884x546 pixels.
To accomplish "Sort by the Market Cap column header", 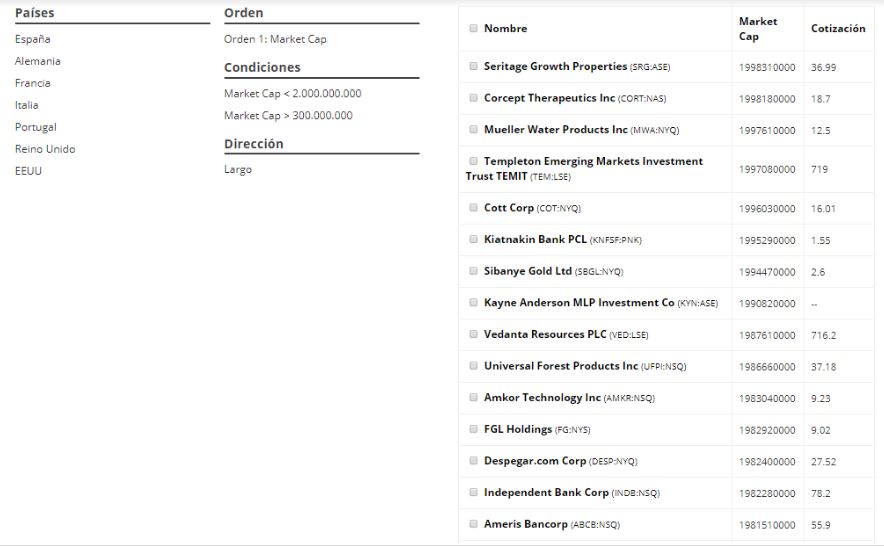I will click(x=758, y=29).
